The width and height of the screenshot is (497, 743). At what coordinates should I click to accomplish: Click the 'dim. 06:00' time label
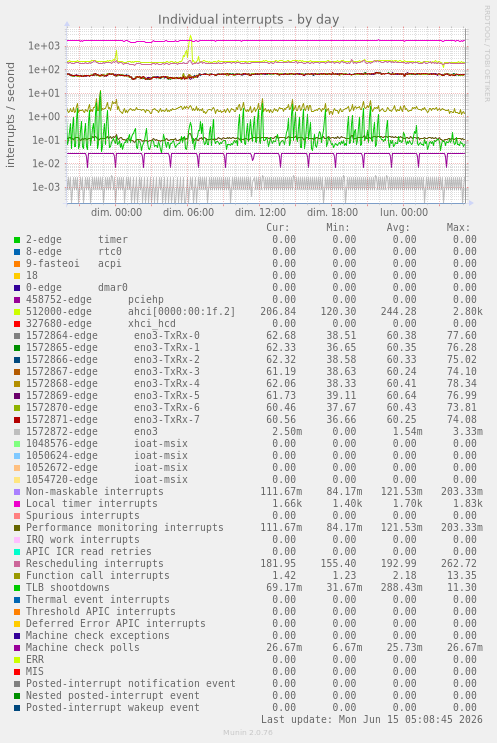188,212
